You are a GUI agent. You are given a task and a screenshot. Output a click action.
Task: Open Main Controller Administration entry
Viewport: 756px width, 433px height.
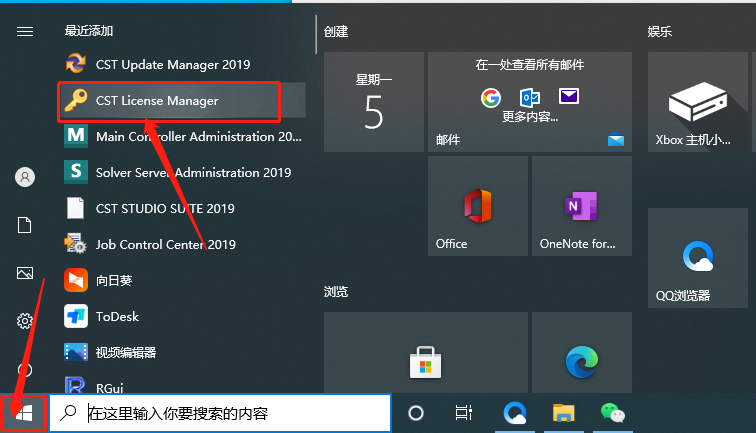click(x=181, y=136)
